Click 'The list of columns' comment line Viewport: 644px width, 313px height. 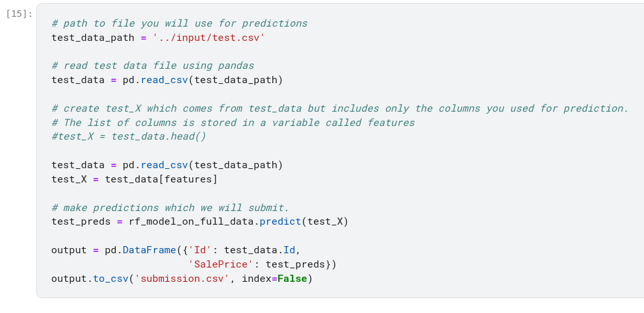[233, 123]
